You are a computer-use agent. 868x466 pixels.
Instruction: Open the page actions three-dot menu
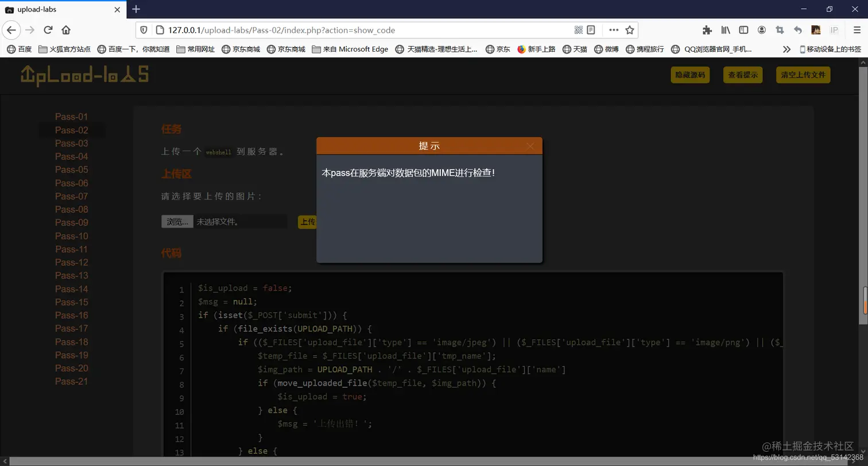[614, 30]
